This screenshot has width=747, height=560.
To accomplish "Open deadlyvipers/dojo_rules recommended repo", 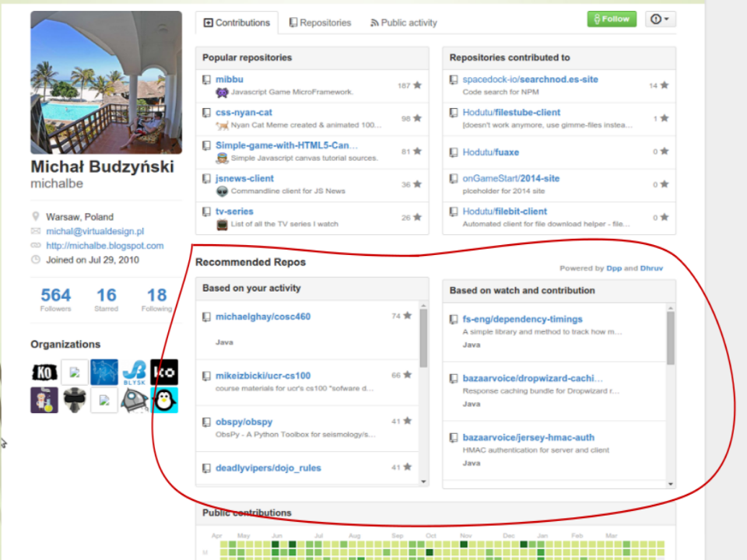I will tap(268, 468).
